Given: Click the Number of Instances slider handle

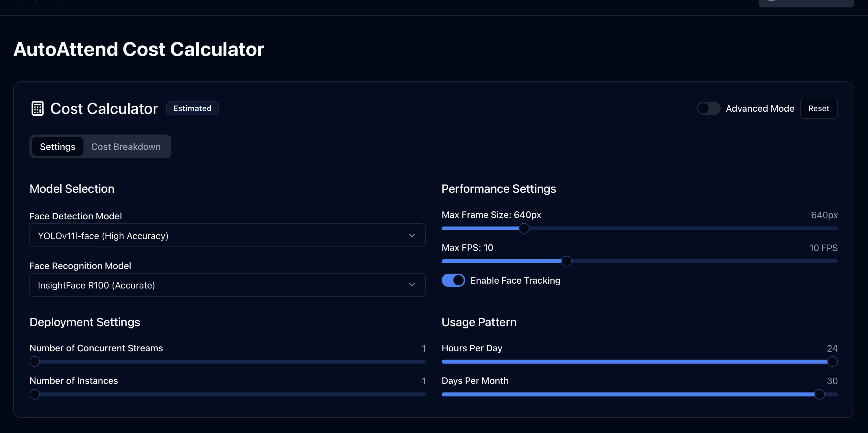Looking at the screenshot, I should pos(35,394).
